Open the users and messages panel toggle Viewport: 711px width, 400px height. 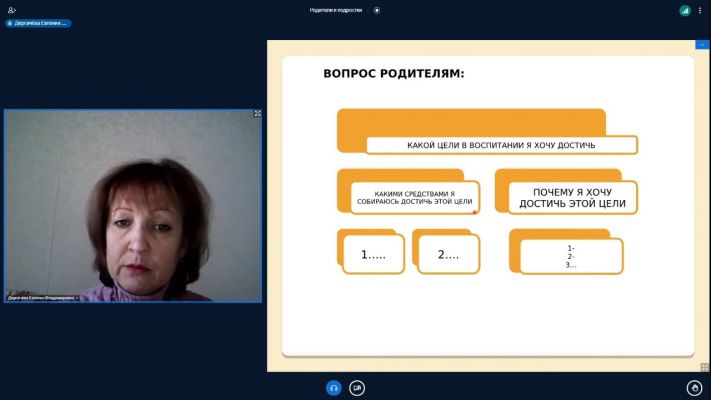click(x=12, y=10)
